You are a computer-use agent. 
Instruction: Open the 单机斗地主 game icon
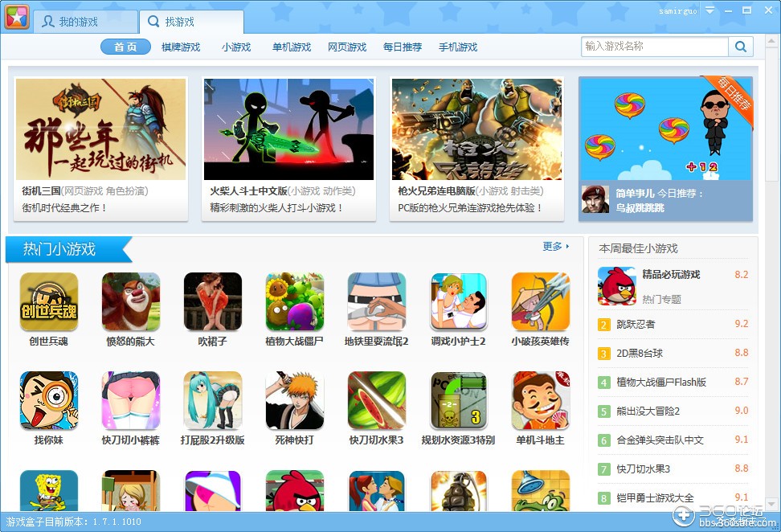[541, 400]
